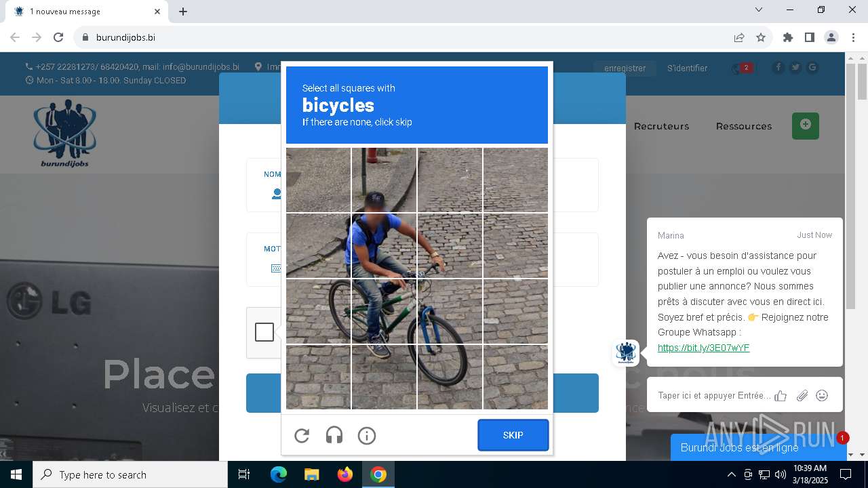Select captcha tile with rider's shoe
The height and width of the screenshot is (488, 868).
pyautogui.click(x=384, y=378)
